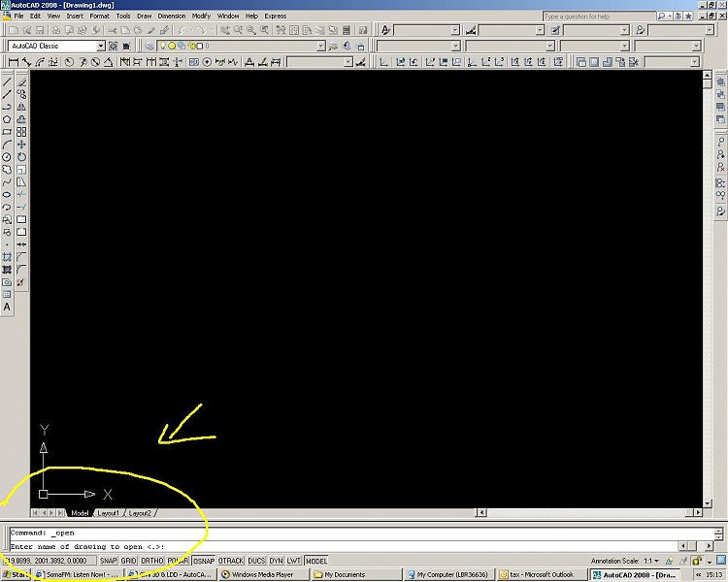This screenshot has width=728, height=582.
Task: Select the Array modify tool
Action: (21, 132)
